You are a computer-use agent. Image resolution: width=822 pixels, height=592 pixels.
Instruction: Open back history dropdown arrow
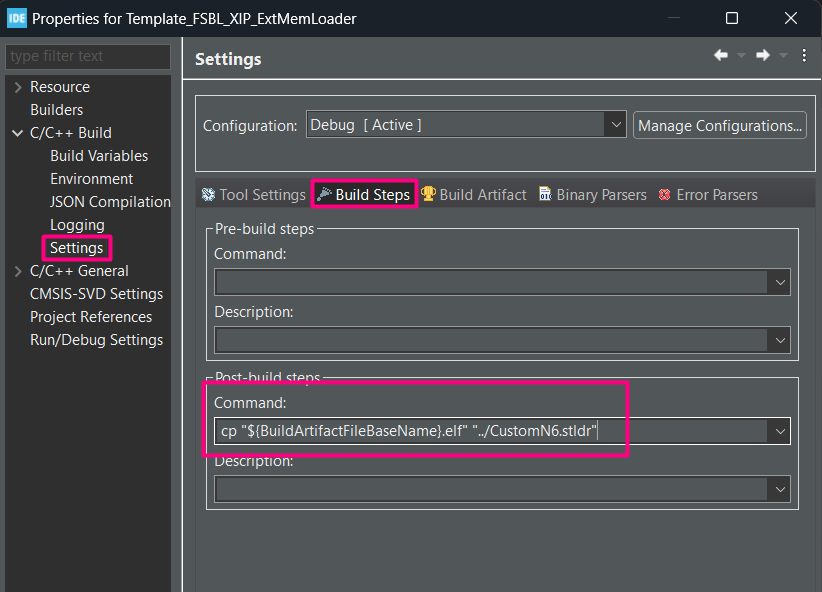[741, 56]
